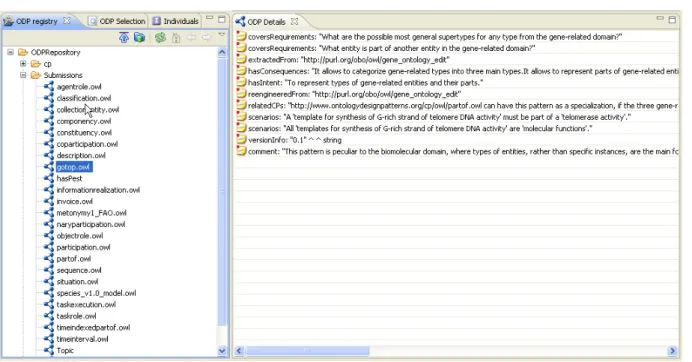Screen dimensions: 692x362
Task: Click the registry tree scroll-down arrow
Action: coord(222,351)
